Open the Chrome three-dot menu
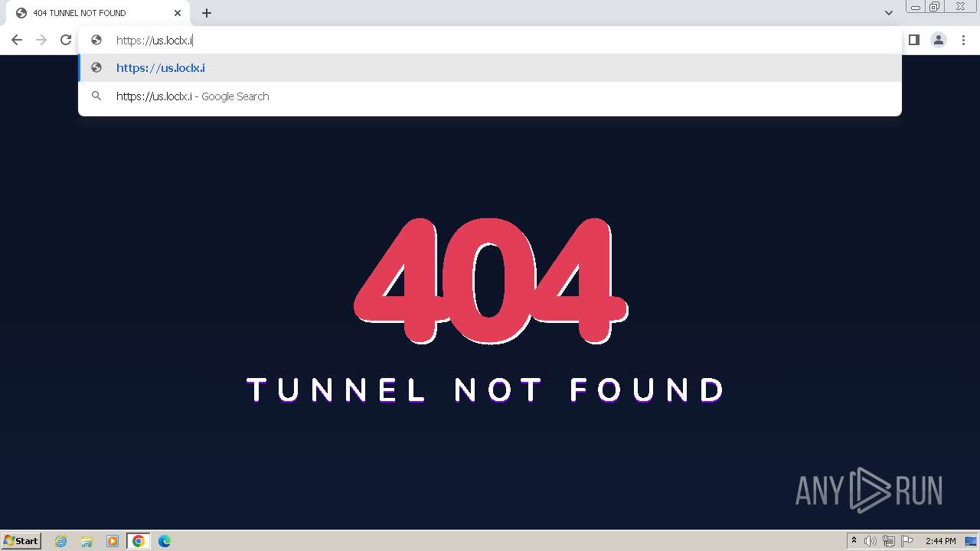The height and width of the screenshot is (551, 980). [x=963, y=40]
